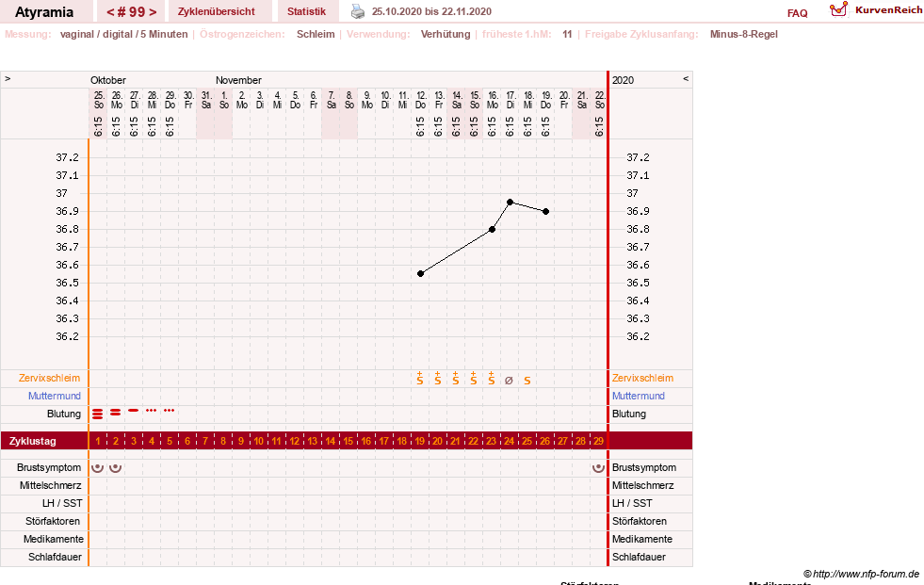Click S+ mucus symbol on cycle day 23

coord(491,379)
